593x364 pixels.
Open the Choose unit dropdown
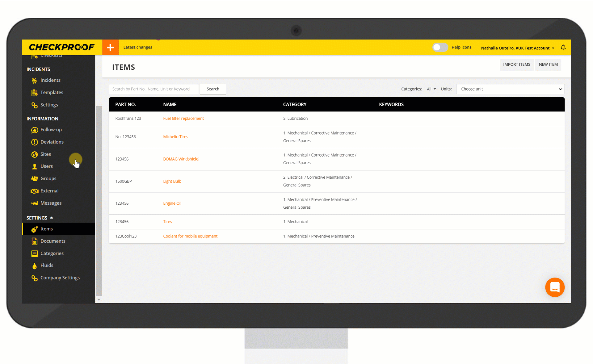point(510,89)
